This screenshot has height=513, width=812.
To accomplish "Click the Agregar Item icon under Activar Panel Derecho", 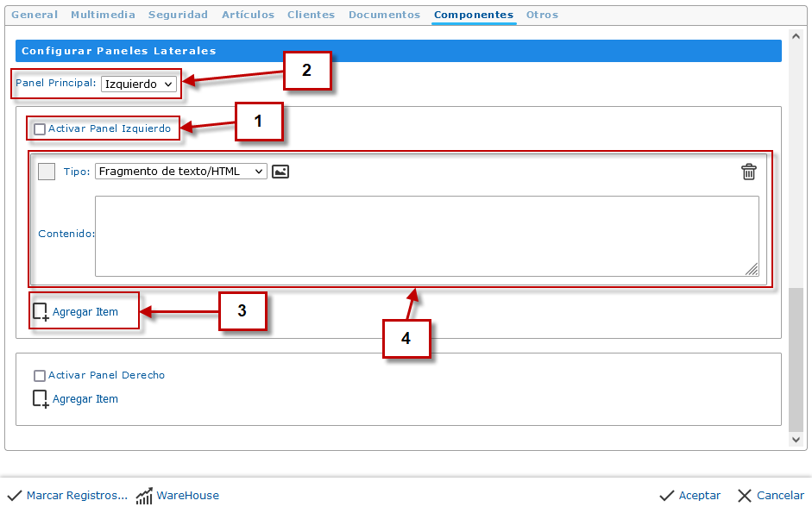I will pos(41,399).
